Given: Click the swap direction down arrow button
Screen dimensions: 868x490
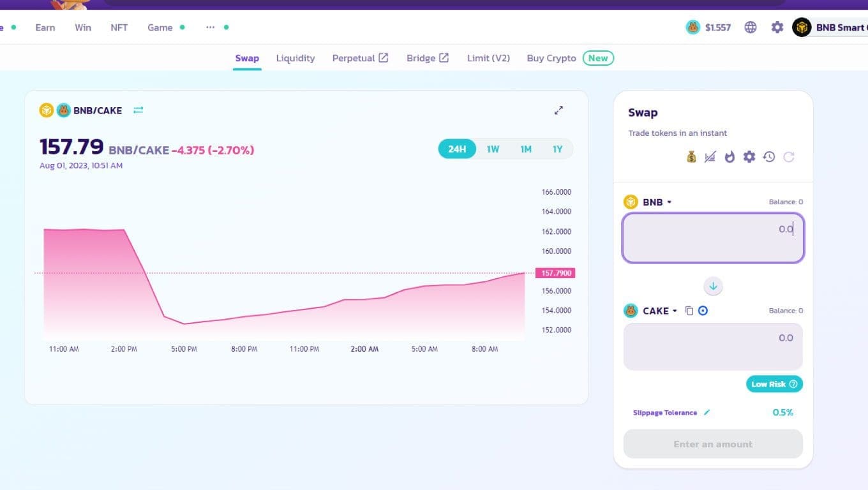Looking at the screenshot, I should click(x=713, y=286).
